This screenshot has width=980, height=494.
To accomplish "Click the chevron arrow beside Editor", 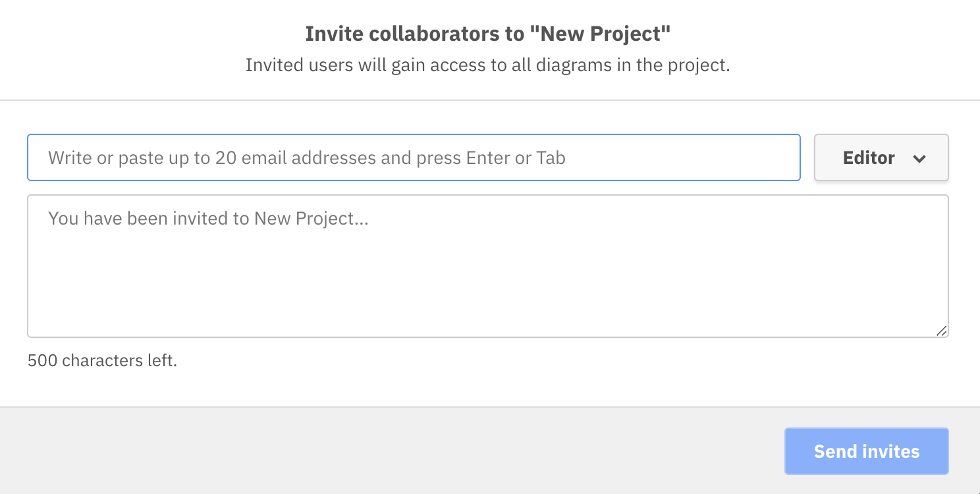I will tap(919, 158).
